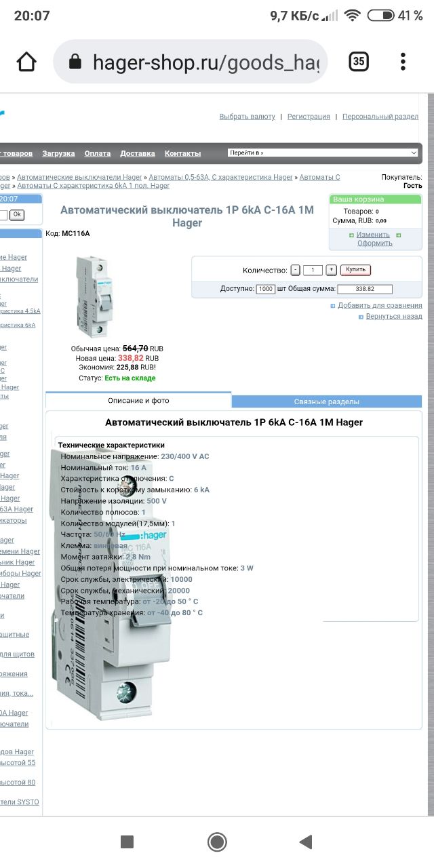
Task: Open breadcrumb 'Автоматы 0,5-63A, C характеристика Hager'
Action: click(x=220, y=177)
